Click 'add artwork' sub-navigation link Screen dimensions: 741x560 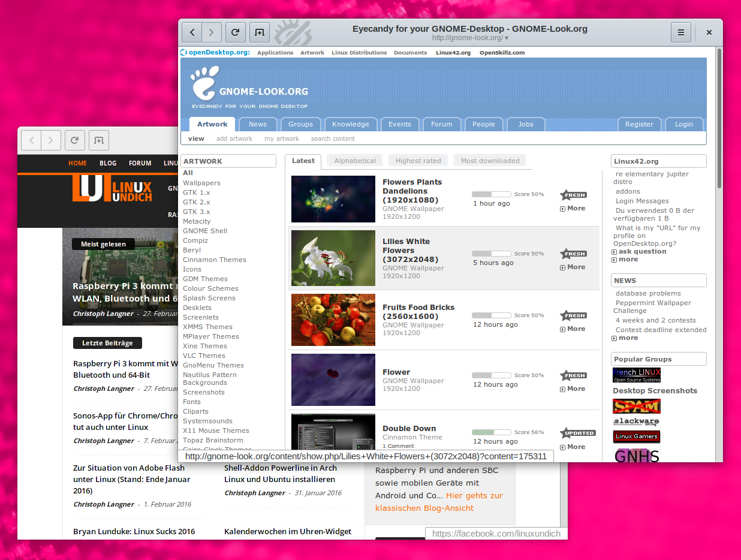(x=234, y=139)
